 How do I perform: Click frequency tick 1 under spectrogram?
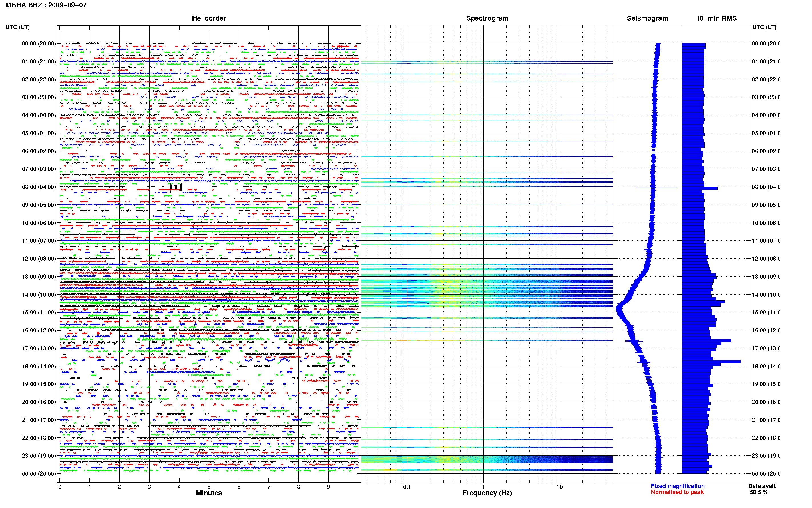click(483, 487)
